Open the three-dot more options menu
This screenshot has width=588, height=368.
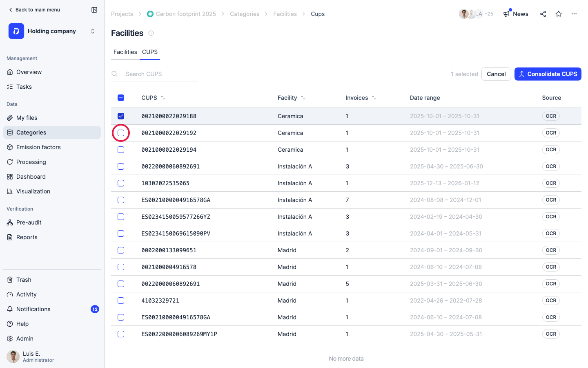coord(574,14)
